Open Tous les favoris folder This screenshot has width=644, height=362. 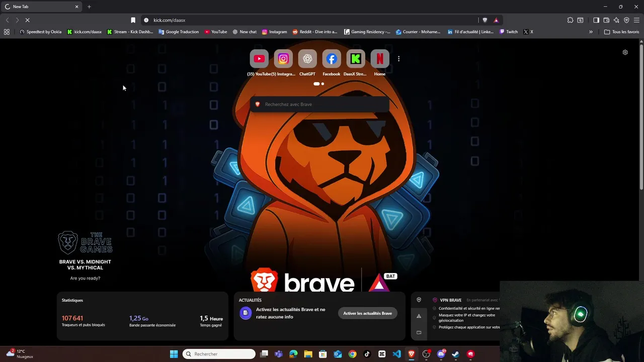(x=621, y=32)
